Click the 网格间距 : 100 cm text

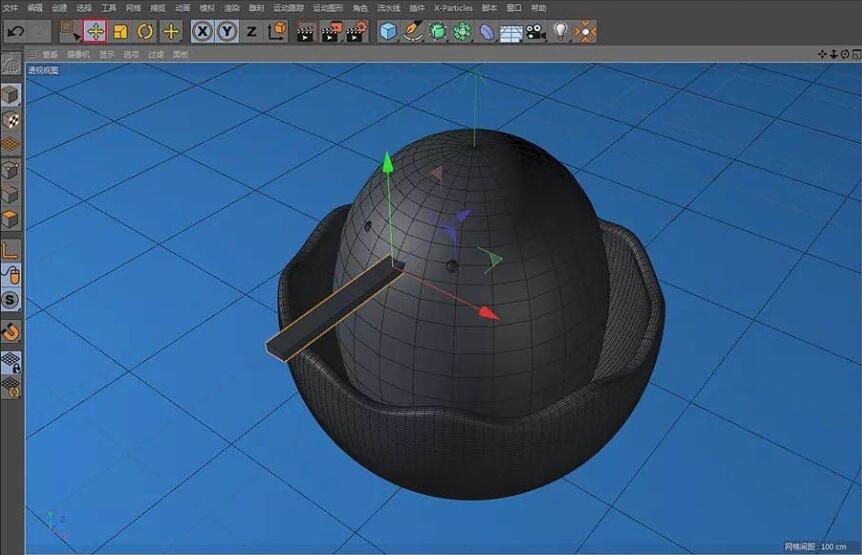pos(815,546)
